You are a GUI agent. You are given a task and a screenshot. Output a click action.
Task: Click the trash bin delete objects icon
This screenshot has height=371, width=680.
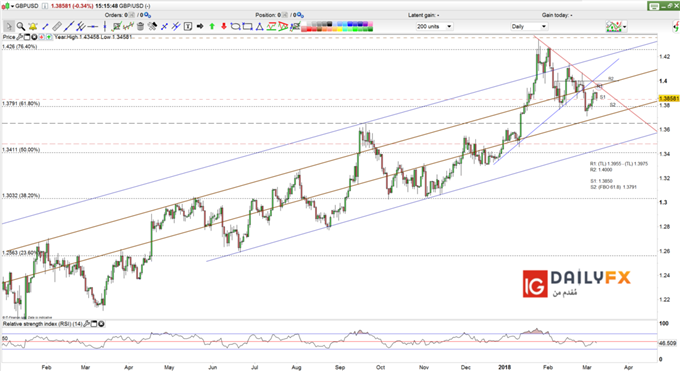coord(140,26)
